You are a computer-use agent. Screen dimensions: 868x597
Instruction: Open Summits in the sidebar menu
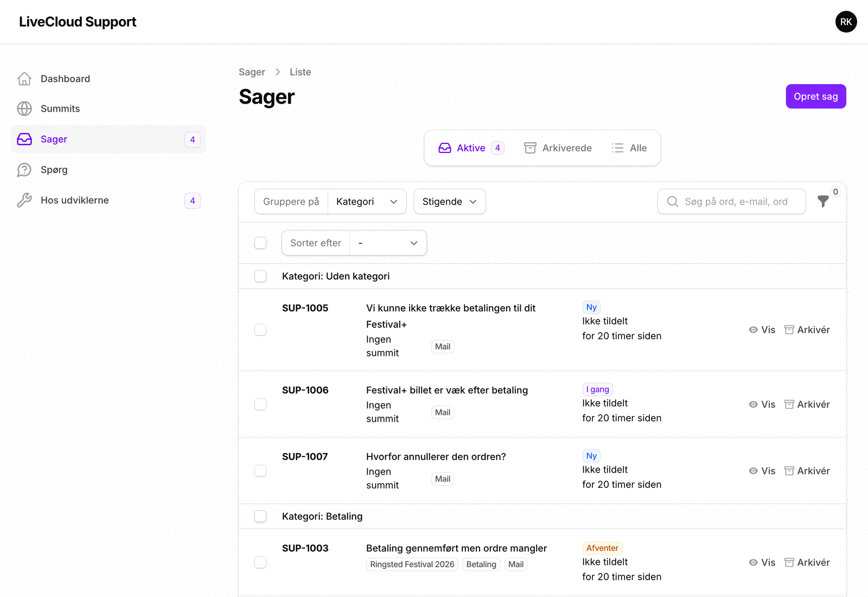[108, 109]
